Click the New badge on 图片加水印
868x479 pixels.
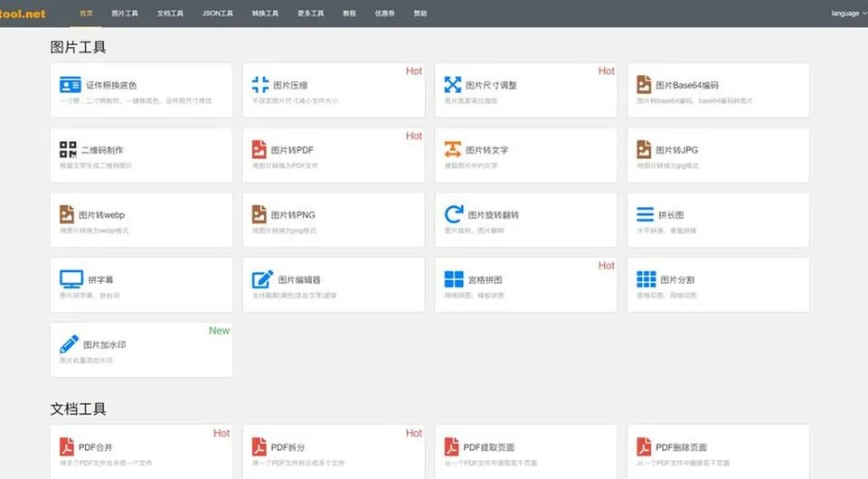coord(219,330)
